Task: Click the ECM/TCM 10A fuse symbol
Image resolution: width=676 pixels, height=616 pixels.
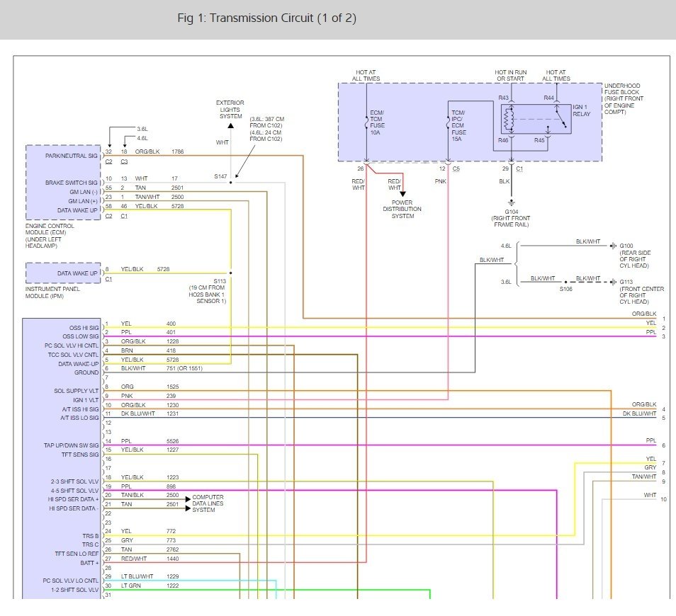Action: tap(366, 124)
